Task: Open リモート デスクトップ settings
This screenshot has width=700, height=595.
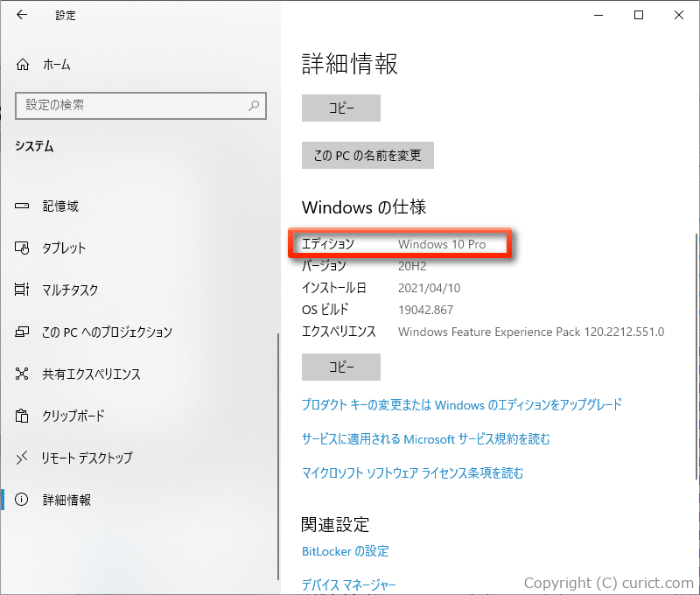Action: click(x=87, y=458)
